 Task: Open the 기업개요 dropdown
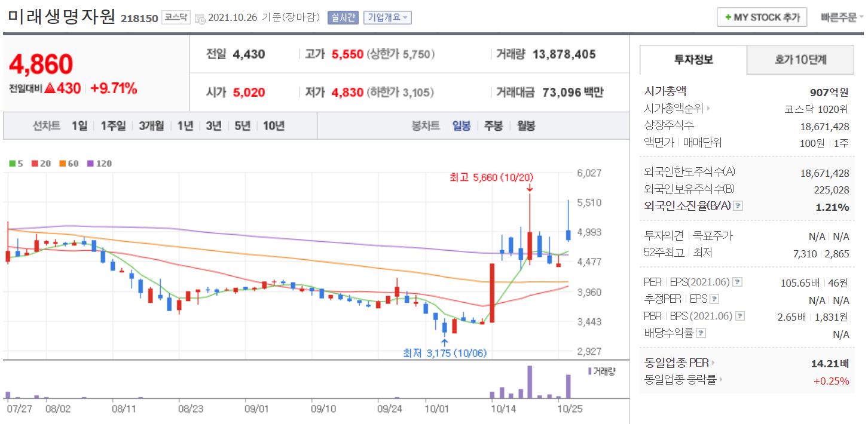pyautogui.click(x=387, y=18)
